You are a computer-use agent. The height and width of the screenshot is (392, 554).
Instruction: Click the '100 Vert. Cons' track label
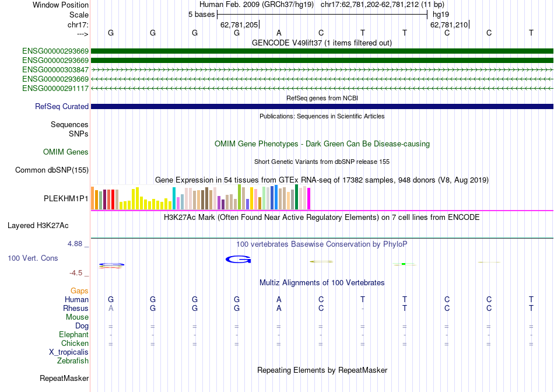[x=33, y=258]
